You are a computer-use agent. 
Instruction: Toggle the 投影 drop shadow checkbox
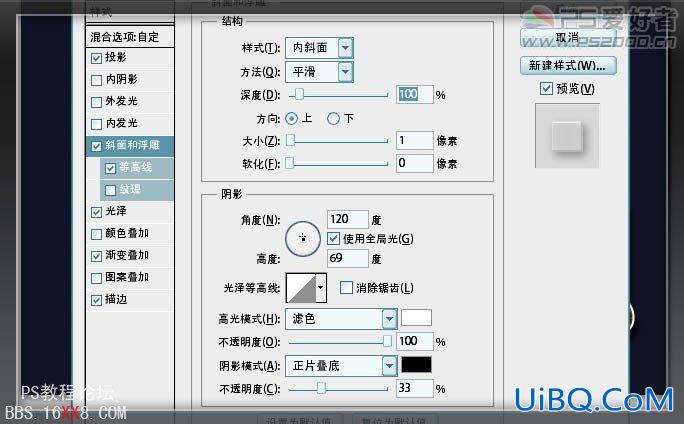(x=96, y=58)
